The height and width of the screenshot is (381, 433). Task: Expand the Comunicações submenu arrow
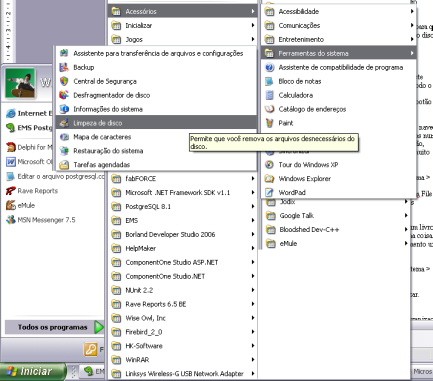click(x=412, y=25)
